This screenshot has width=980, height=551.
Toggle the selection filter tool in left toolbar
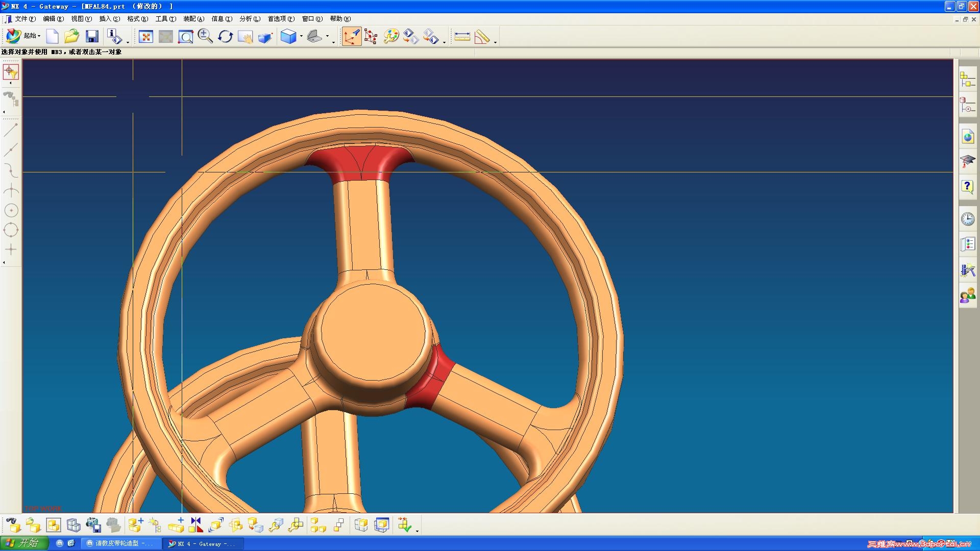pyautogui.click(x=11, y=72)
